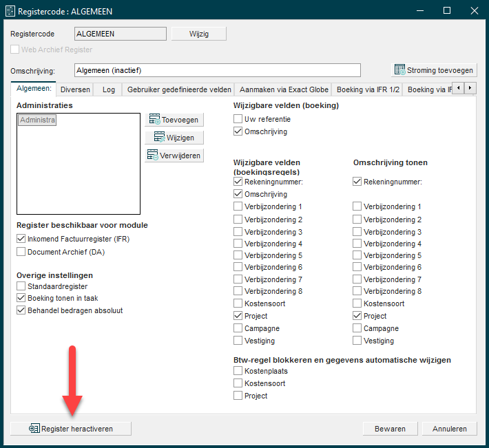Select the Algemeen tab
The height and width of the screenshot is (448, 489).
34,89
